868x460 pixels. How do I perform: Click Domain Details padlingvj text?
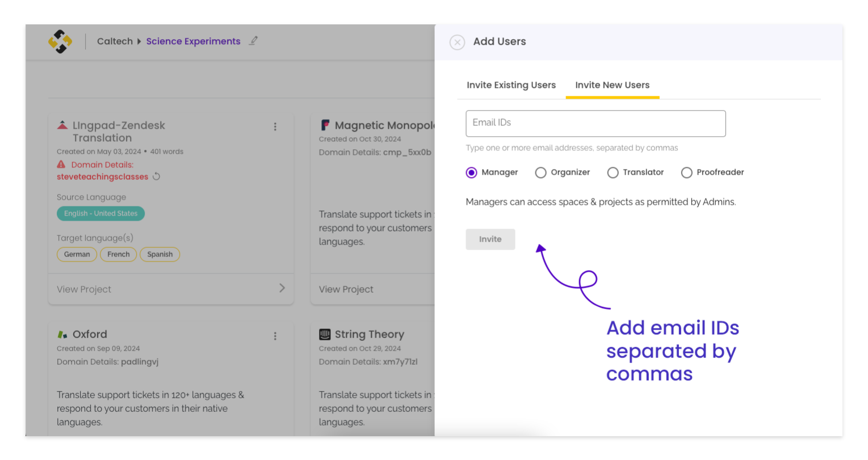coord(107,362)
